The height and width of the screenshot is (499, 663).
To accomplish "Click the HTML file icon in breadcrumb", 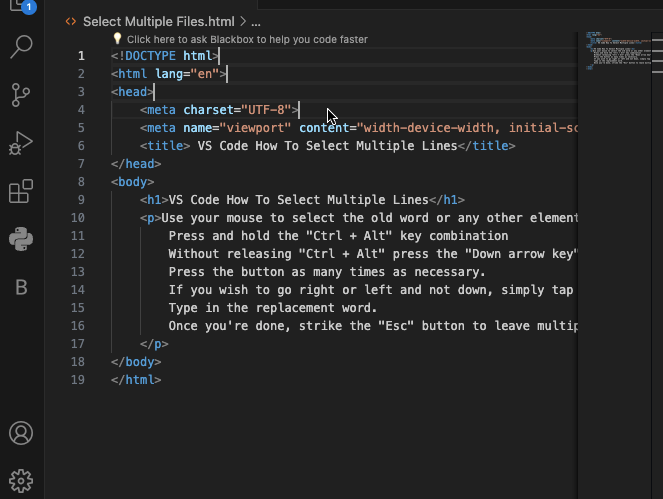I will 71,21.
